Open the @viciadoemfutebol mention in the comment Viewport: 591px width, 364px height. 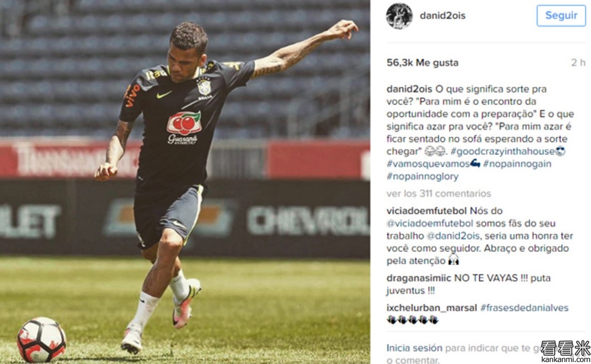click(430, 223)
